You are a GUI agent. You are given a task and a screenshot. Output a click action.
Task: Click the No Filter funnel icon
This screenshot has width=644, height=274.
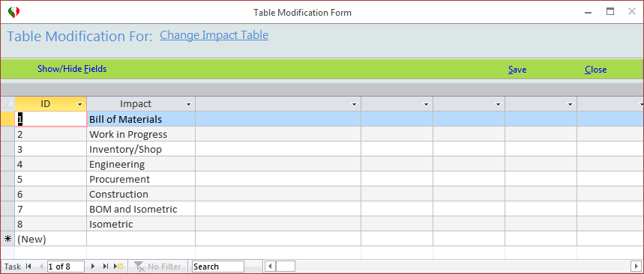pyautogui.click(x=139, y=267)
